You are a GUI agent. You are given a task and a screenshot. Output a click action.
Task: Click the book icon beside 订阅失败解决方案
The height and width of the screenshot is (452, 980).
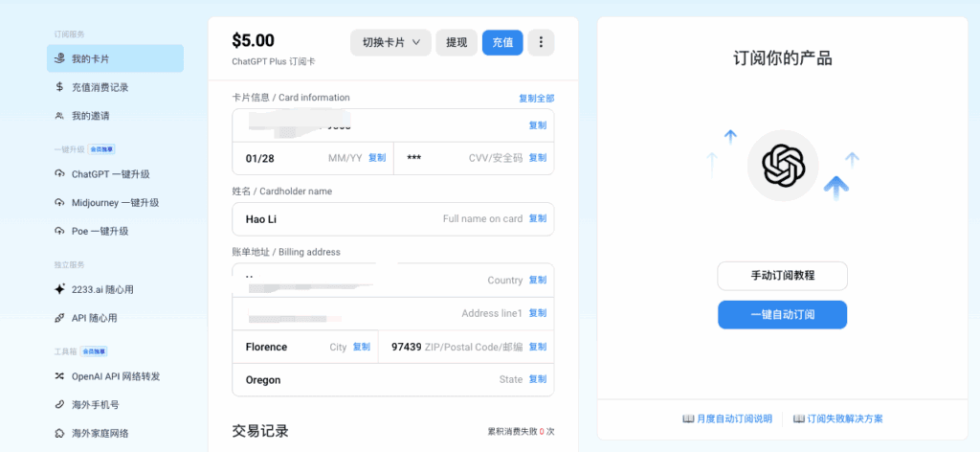point(798,418)
